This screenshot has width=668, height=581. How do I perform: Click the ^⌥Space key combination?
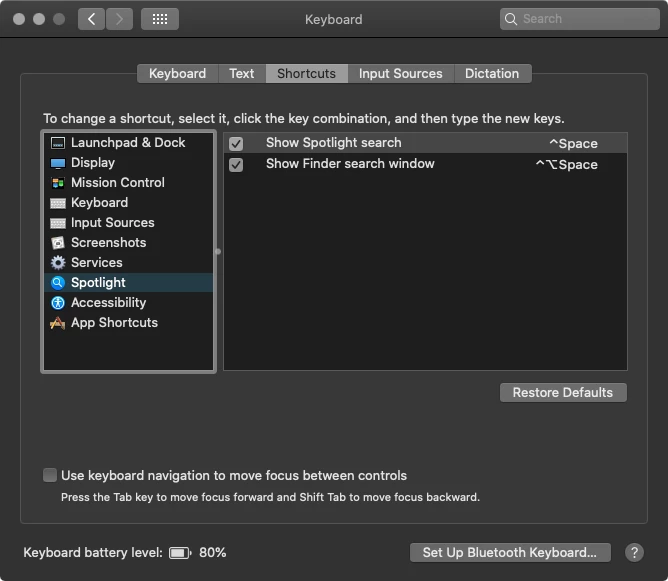(x=567, y=164)
